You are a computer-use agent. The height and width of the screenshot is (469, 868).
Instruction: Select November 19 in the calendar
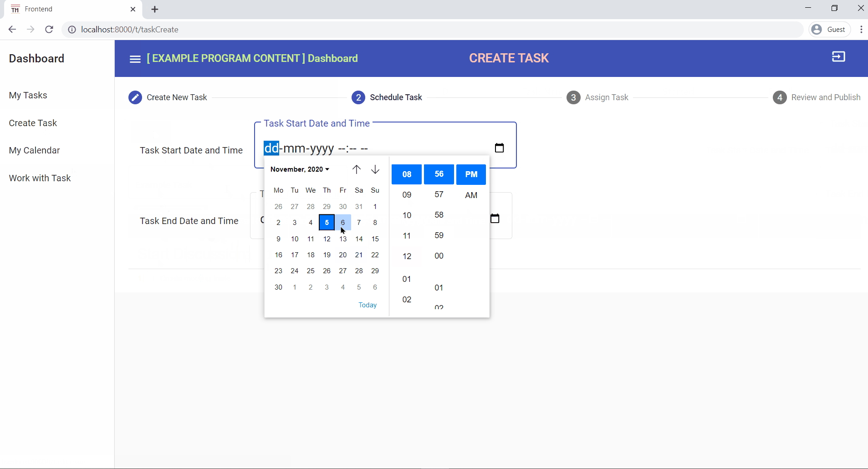click(x=327, y=255)
